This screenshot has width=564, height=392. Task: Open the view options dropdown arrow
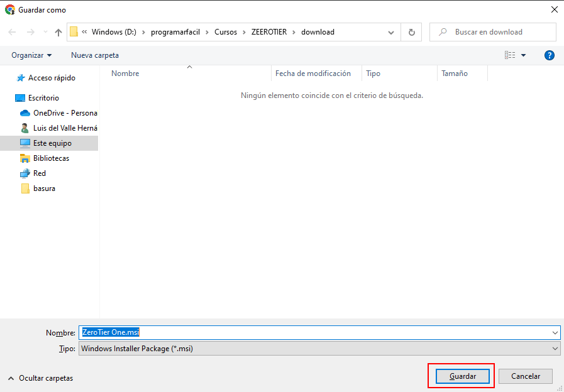pyautogui.click(x=524, y=55)
